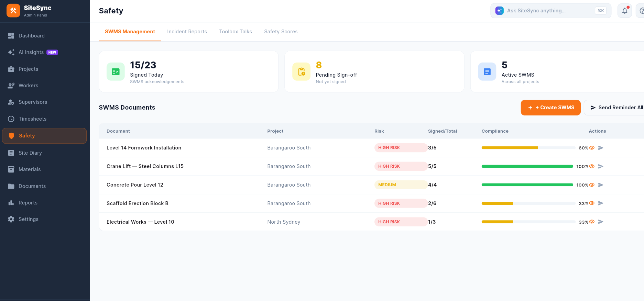
Task: Switch to Safety Scores tab
Action: click(281, 32)
